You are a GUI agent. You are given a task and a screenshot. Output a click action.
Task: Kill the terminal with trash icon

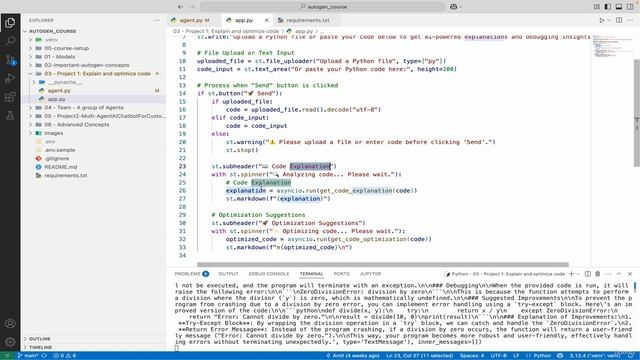[x=598, y=274]
